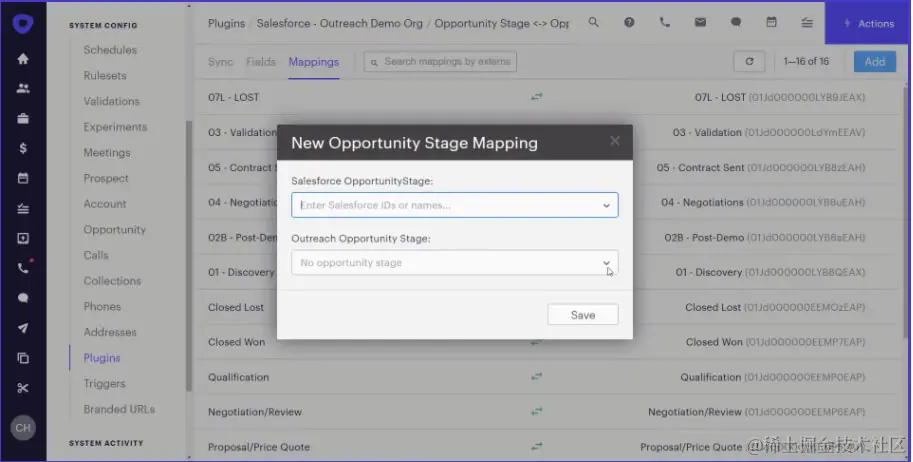Image resolution: width=913 pixels, height=462 pixels.
Task: Click the Settings sidebar vertical scrollbar
Action: [189, 255]
